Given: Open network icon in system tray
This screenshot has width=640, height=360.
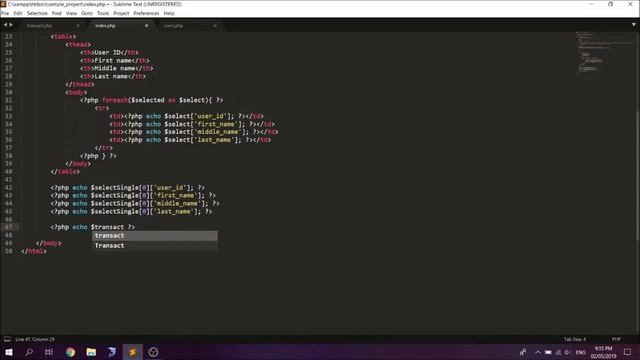Looking at the screenshot, I should 558,352.
